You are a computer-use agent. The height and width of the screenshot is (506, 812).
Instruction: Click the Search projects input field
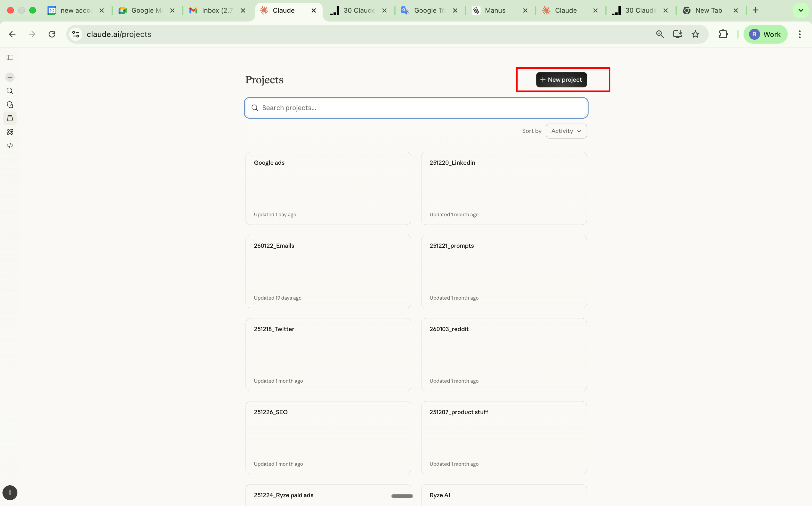pyautogui.click(x=416, y=107)
